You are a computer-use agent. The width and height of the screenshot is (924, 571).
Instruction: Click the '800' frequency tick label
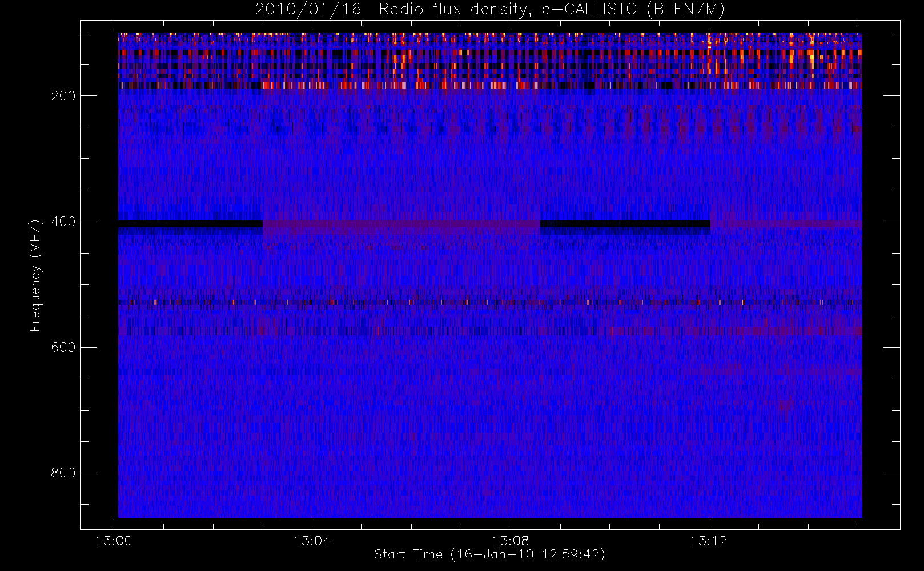(x=63, y=473)
